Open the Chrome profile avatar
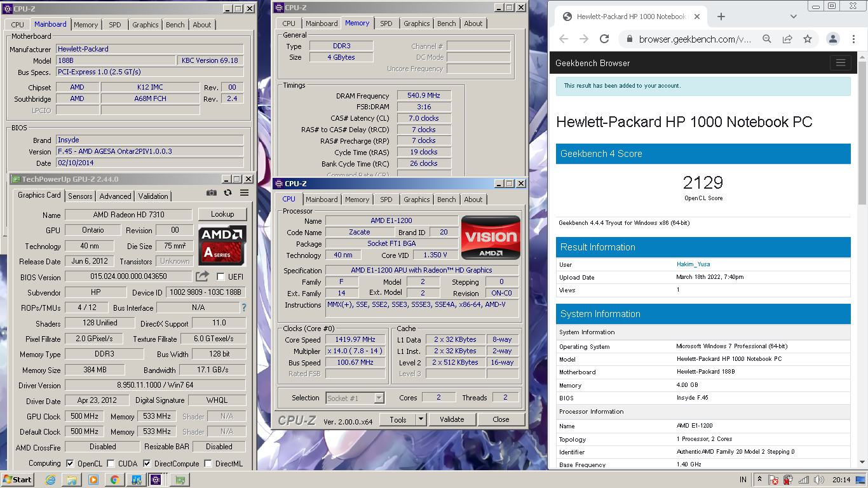 point(832,39)
